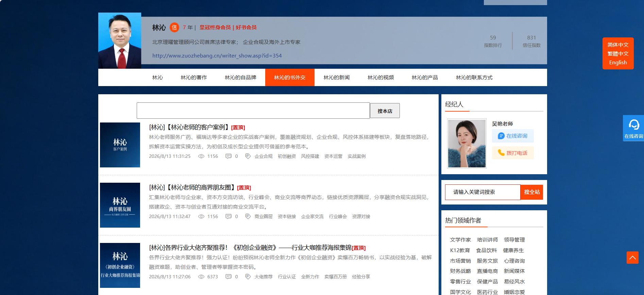
Task: Click tag icon of 海报集锦 post
Action: point(248,277)
